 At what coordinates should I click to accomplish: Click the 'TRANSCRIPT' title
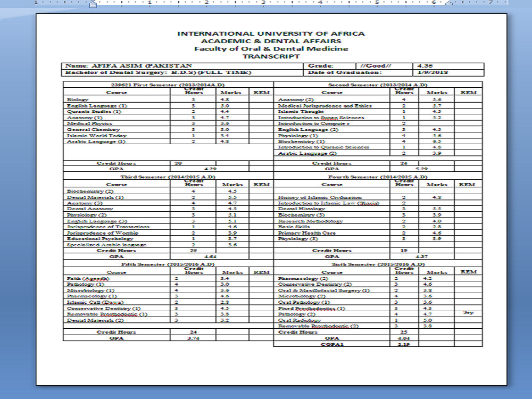tap(271, 56)
